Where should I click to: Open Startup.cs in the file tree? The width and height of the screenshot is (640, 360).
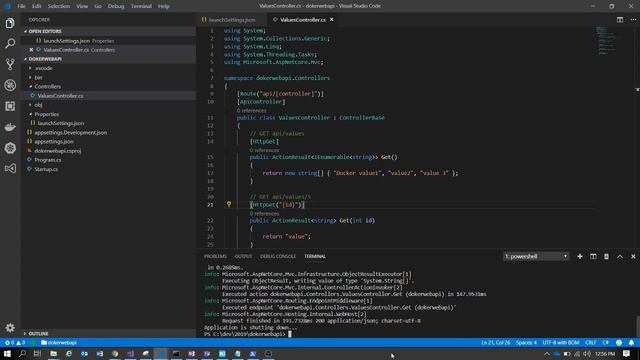(x=46, y=169)
